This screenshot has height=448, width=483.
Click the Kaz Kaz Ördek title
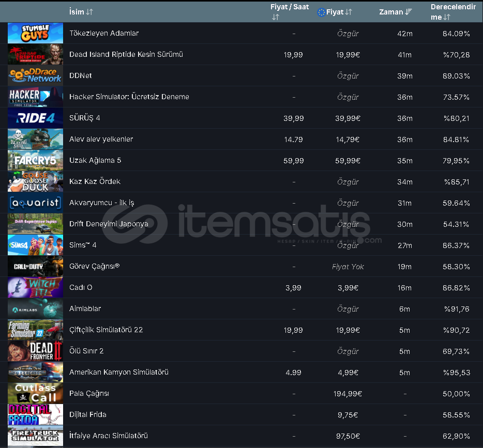[95, 181]
